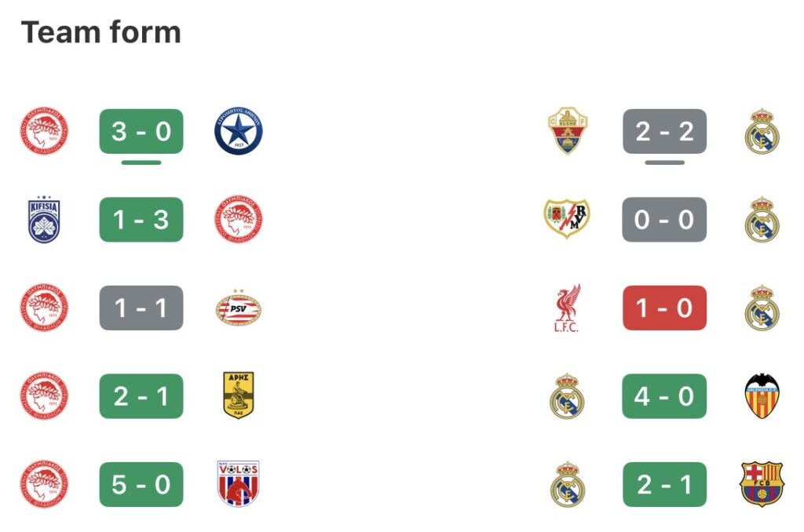Open the red 1 - 0 loss result
804x532 pixels.
tap(664, 308)
